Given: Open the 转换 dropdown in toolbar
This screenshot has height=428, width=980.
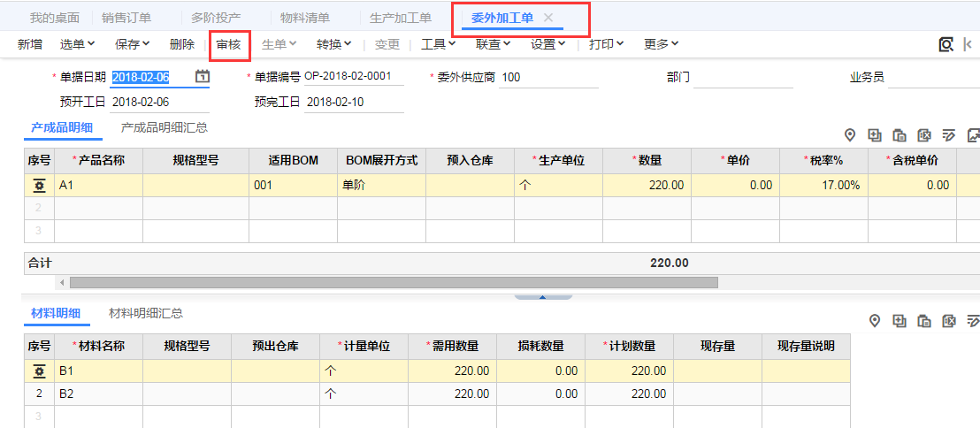Looking at the screenshot, I should (334, 44).
